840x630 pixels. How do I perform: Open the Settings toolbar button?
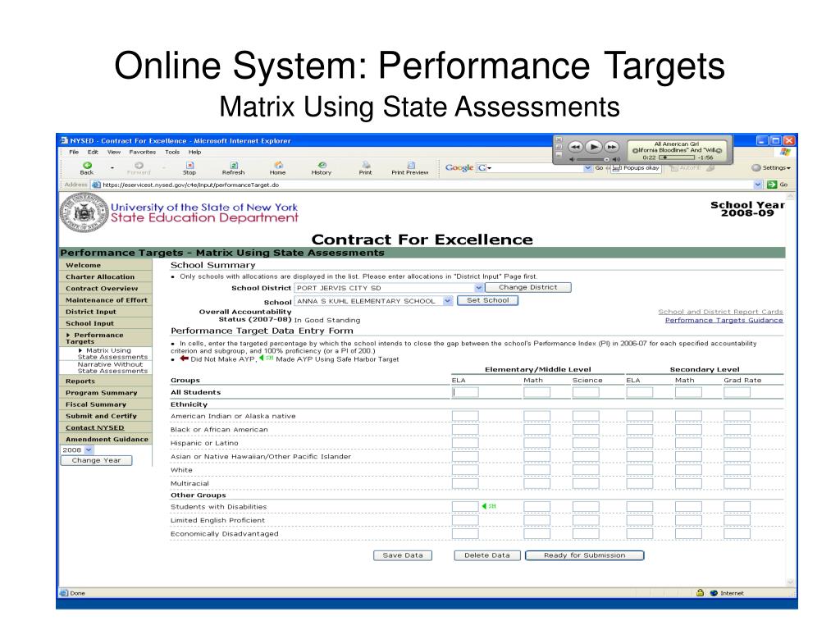pos(771,167)
